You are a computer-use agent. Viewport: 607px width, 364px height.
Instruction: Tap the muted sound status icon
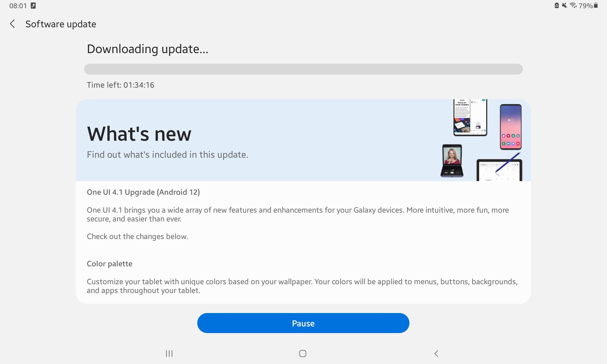tap(564, 5)
